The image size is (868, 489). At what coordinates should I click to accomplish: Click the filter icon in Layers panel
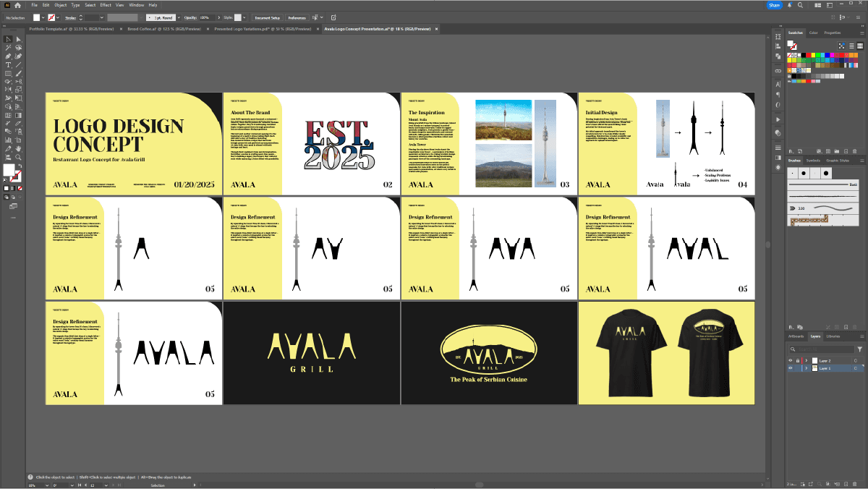859,349
